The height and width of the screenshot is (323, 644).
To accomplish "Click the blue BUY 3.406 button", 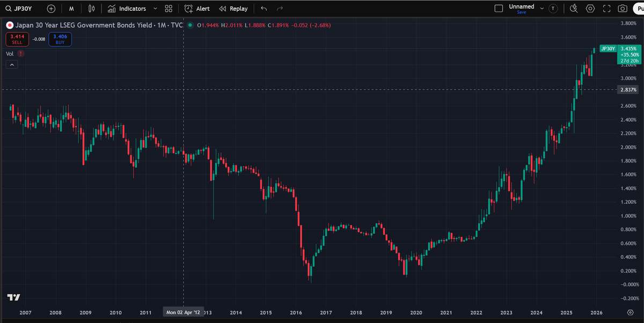I will coord(60,39).
